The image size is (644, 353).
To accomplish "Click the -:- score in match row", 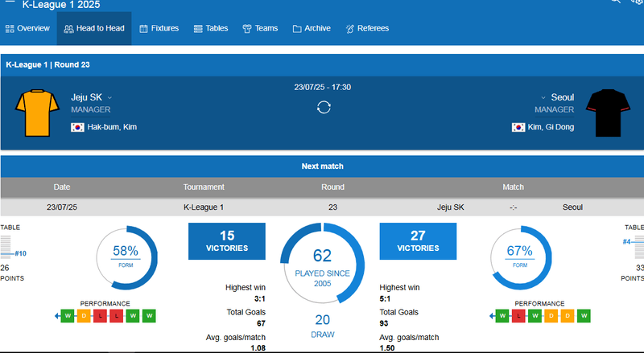I will coord(513,207).
